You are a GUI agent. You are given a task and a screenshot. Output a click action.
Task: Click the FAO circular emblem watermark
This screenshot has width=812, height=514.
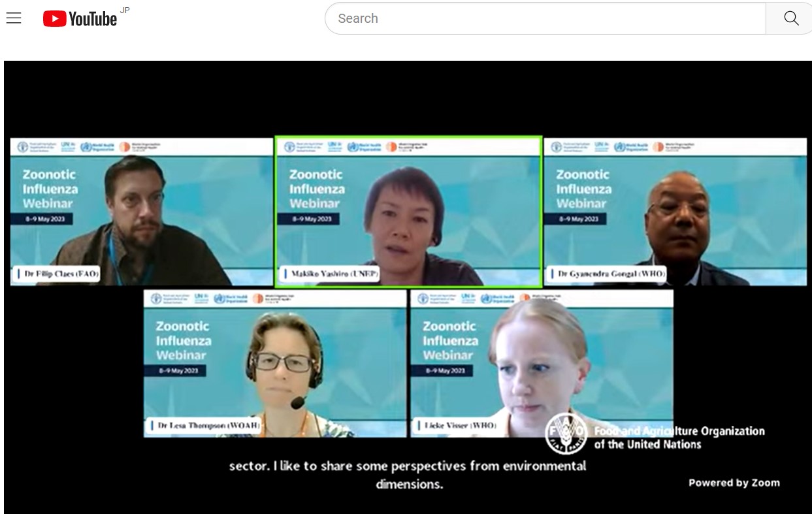tap(566, 433)
